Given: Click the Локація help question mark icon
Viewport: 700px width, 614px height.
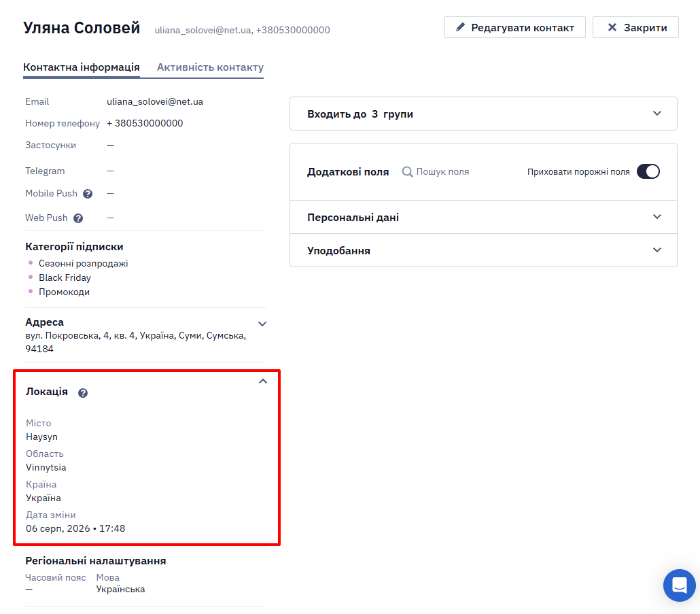Looking at the screenshot, I should pos(83,393).
